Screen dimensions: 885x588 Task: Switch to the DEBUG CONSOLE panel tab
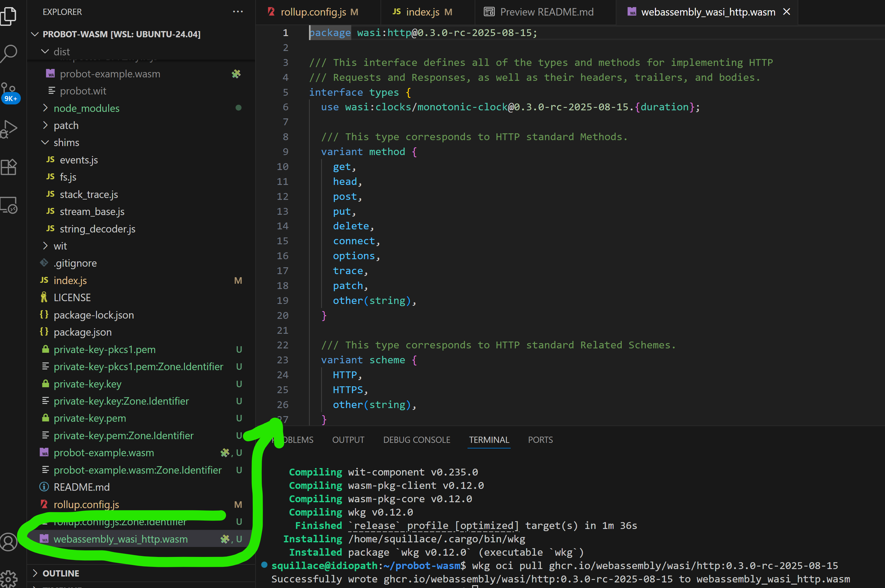(x=416, y=439)
